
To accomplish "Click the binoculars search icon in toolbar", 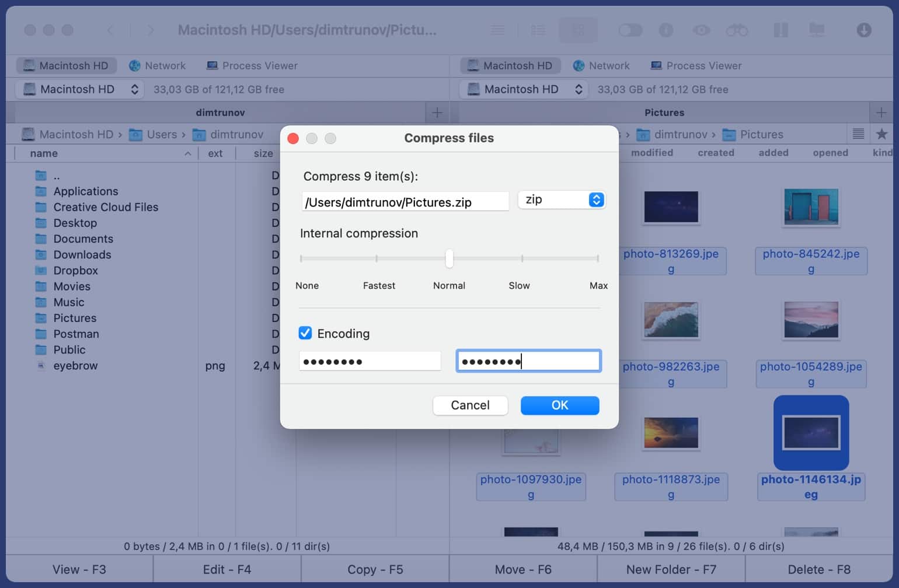I will click(x=737, y=30).
